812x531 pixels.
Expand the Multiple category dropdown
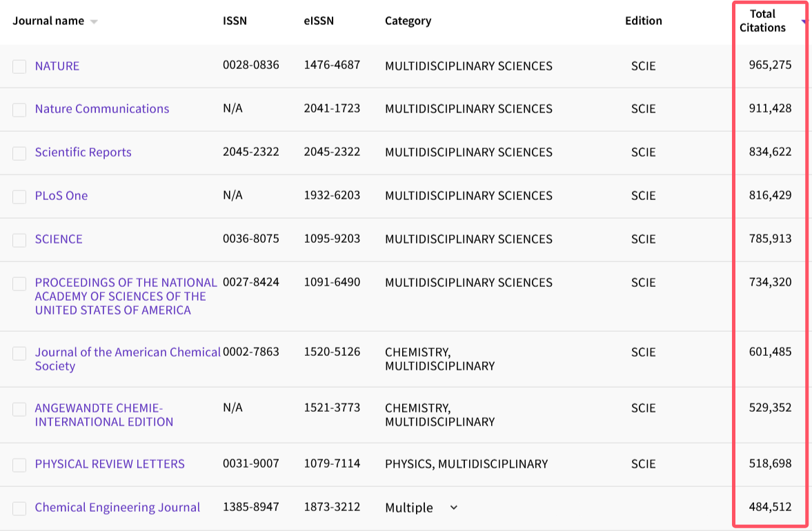click(x=453, y=508)
